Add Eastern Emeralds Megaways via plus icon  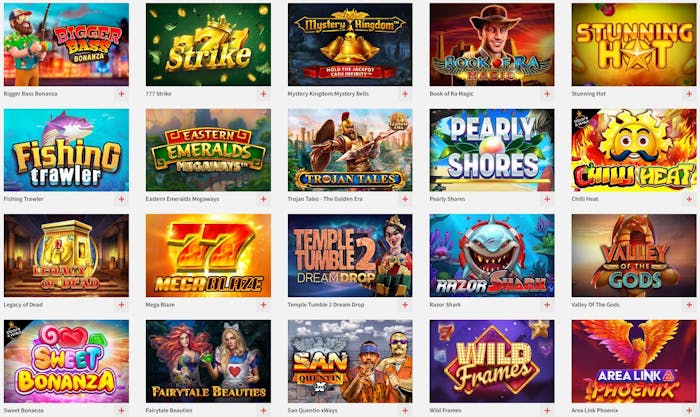[263, 199]
